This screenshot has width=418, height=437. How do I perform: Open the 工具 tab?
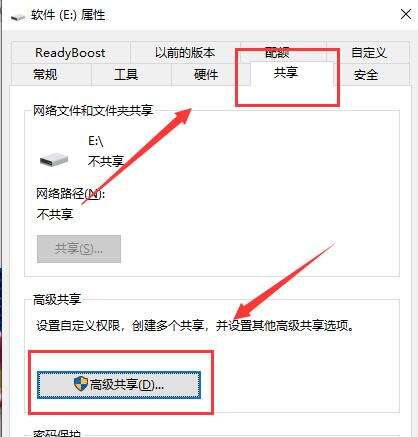(x=126, y=74)
